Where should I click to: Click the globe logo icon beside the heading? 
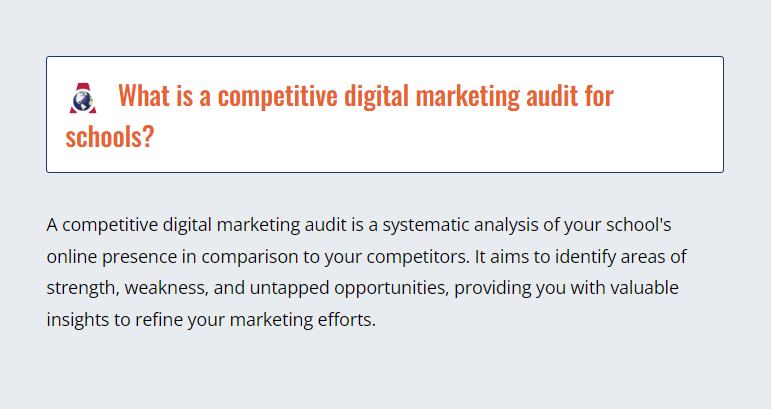(83, 98)
